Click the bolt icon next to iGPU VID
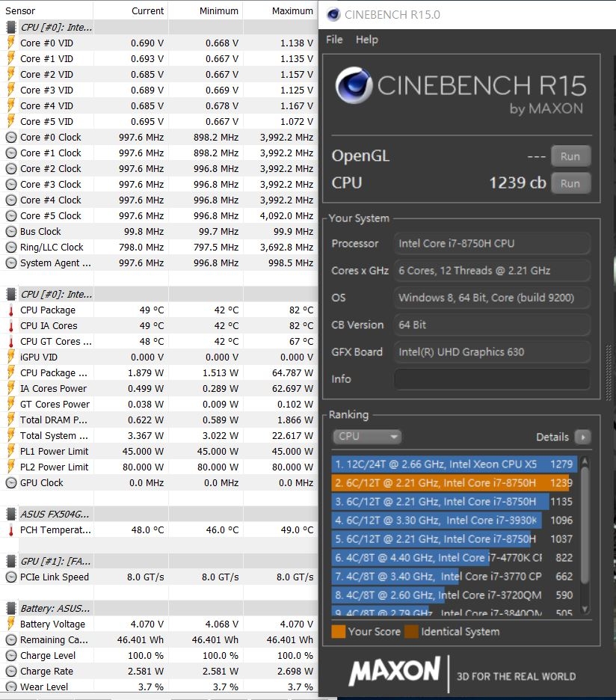The height and width of the screenshot is (700, 616). (10, 357)
